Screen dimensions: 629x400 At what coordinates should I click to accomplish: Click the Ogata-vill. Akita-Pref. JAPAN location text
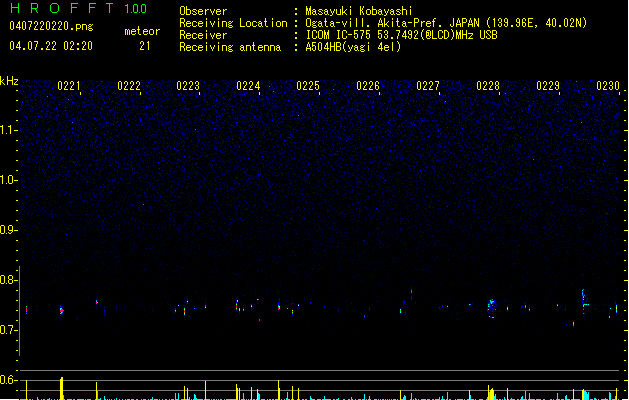click(446, 23)
